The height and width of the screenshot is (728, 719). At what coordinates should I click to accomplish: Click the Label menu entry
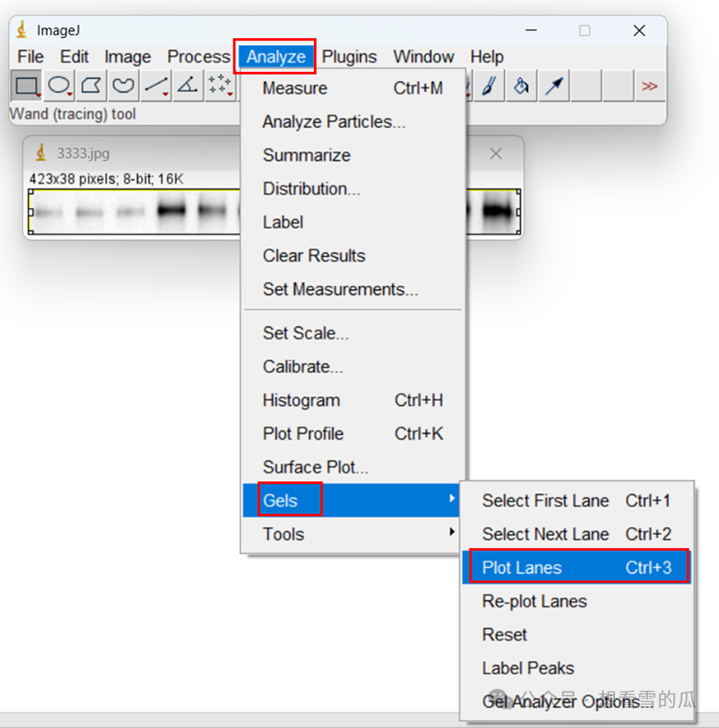353,222
